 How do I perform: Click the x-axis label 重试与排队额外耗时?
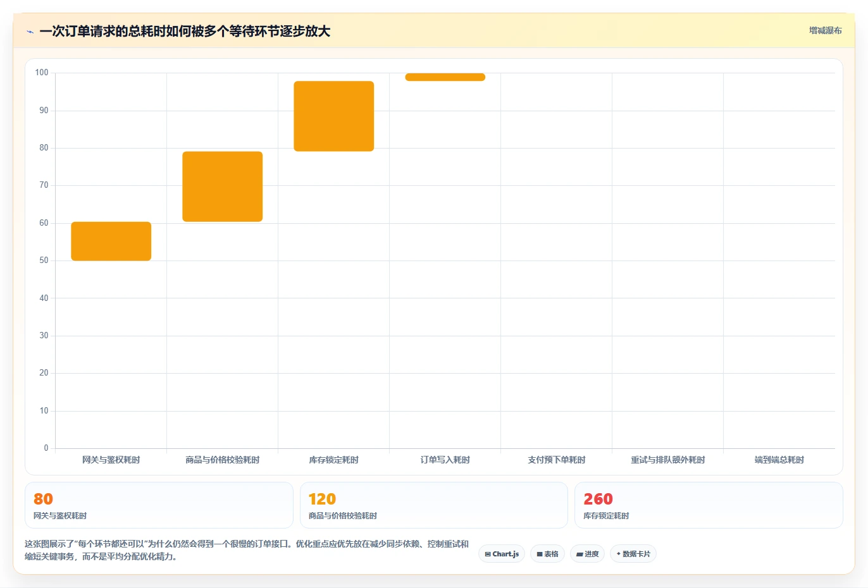click(668, 460)
